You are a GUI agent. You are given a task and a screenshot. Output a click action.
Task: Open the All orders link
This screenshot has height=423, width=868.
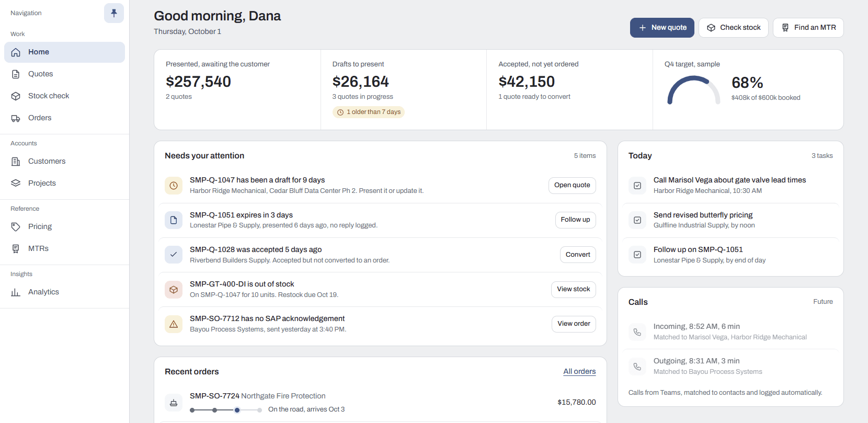coord(579,372)
